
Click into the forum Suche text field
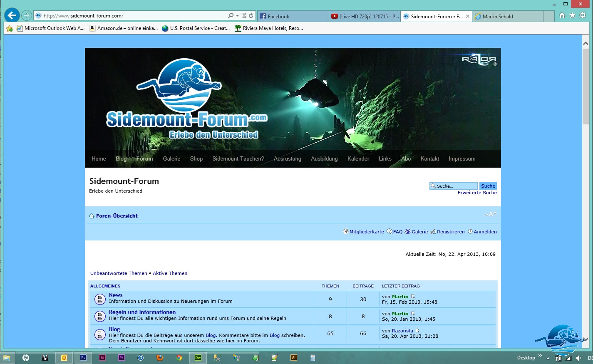456,186
